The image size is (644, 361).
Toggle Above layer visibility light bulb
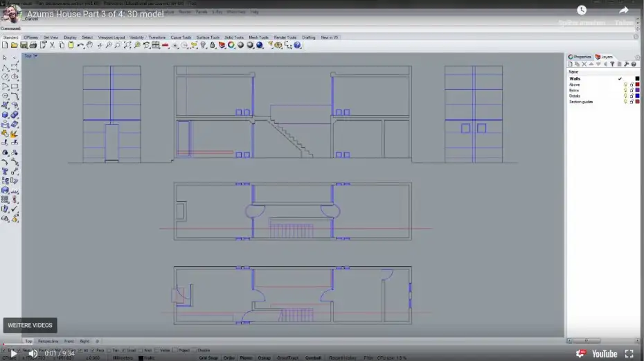[625, 85]
